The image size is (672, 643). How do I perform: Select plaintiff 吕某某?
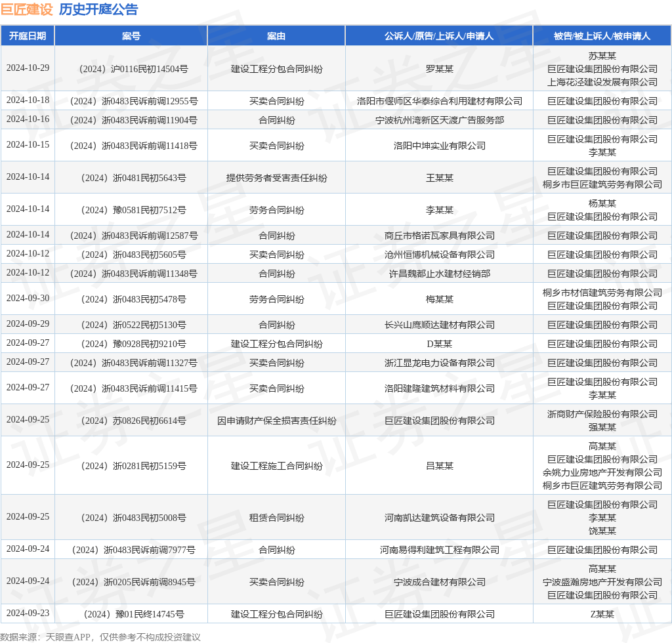439,467
